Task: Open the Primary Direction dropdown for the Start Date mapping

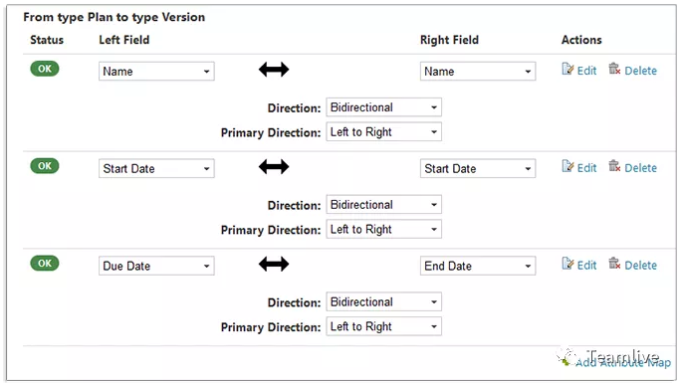Action: coord(384,229)
